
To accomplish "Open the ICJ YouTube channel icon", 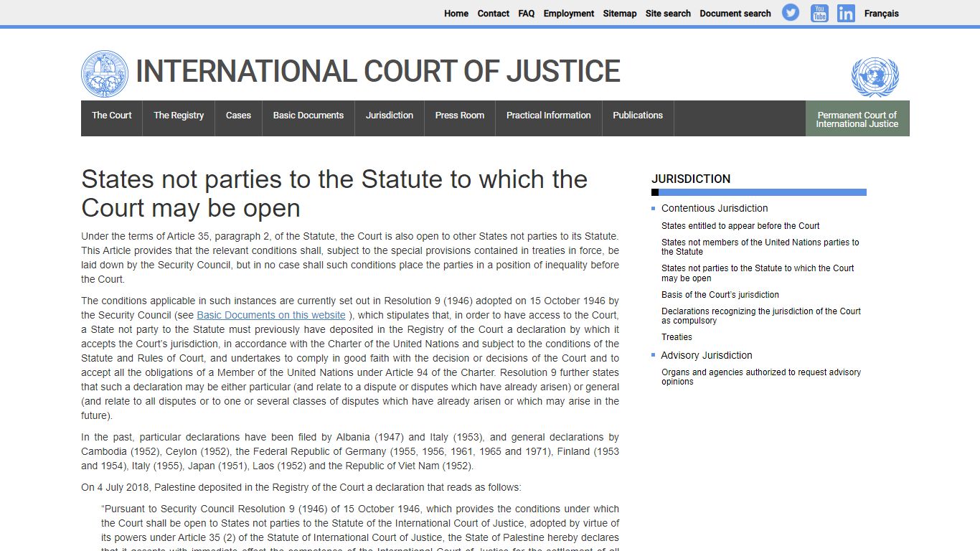I will pos(819,13).
